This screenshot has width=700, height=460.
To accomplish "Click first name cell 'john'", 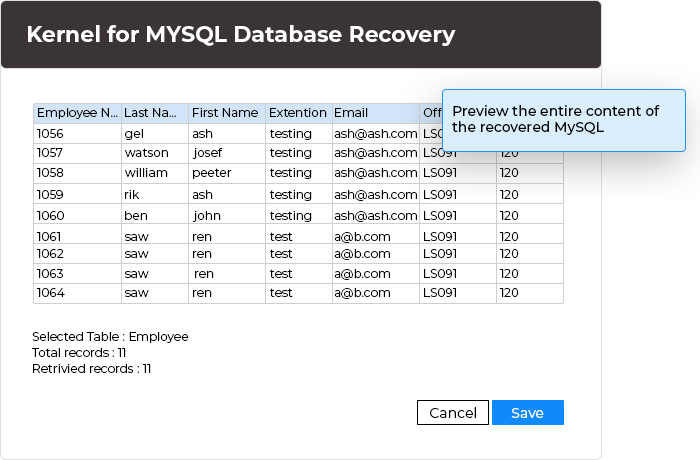I will click(x=227, y=215).
